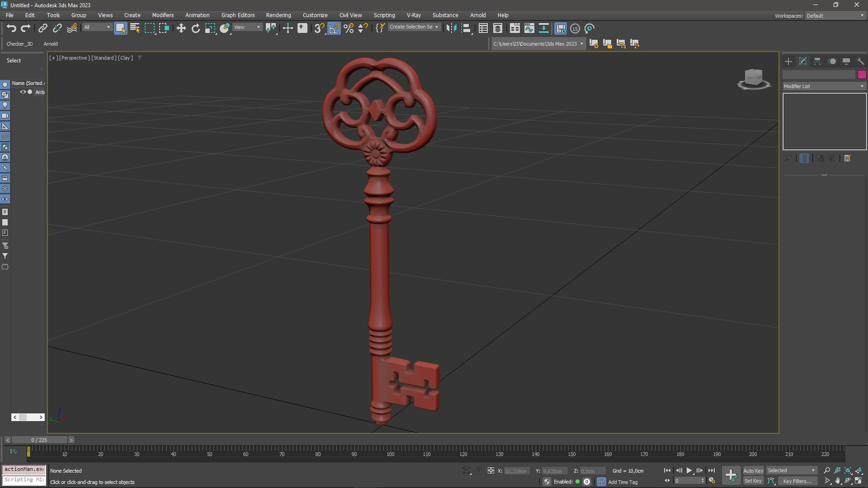Click the viewport Perspective label
Screen dimensions: 868x488
(75, 58)
